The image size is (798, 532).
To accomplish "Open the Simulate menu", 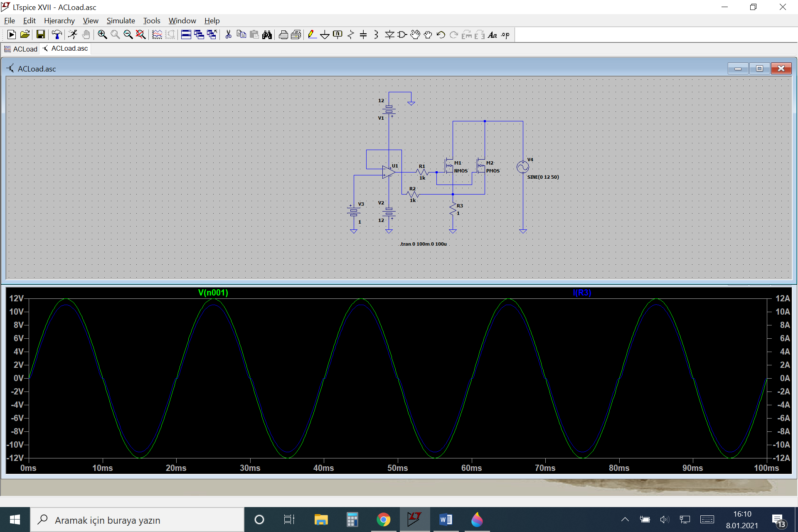I will [x=121, y=21].
